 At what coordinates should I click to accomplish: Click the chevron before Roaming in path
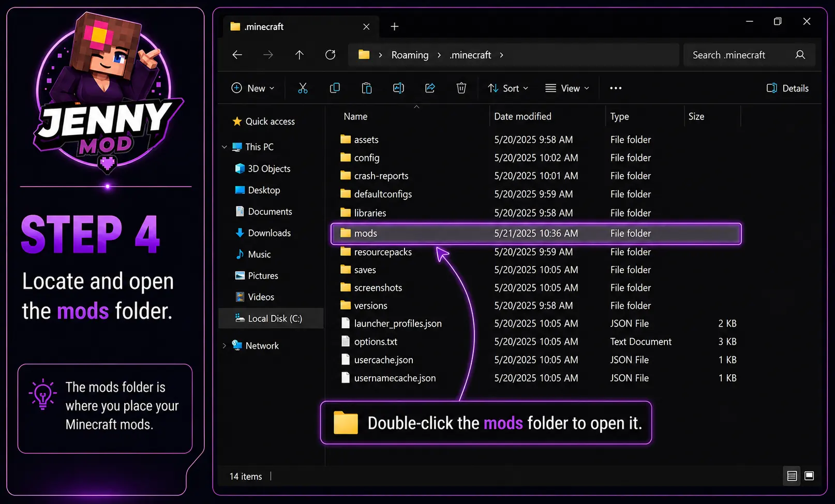[x=380, y=55]
